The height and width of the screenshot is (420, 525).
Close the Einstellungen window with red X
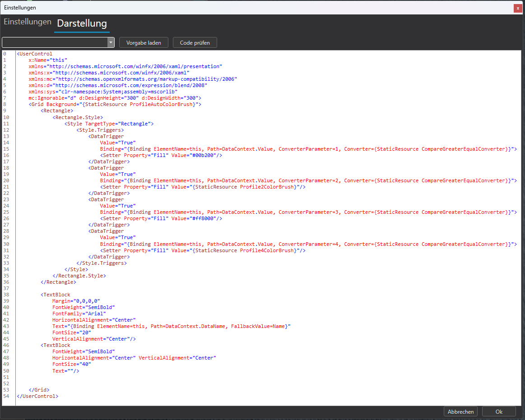(x=517, y=8)
